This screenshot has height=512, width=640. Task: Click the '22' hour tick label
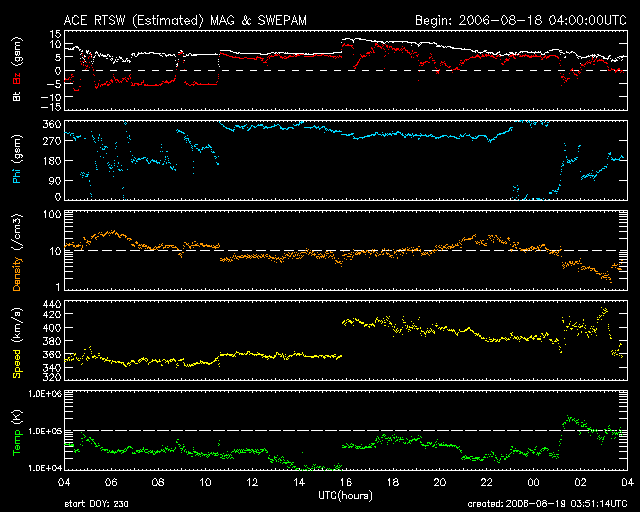tap(487, 482)
